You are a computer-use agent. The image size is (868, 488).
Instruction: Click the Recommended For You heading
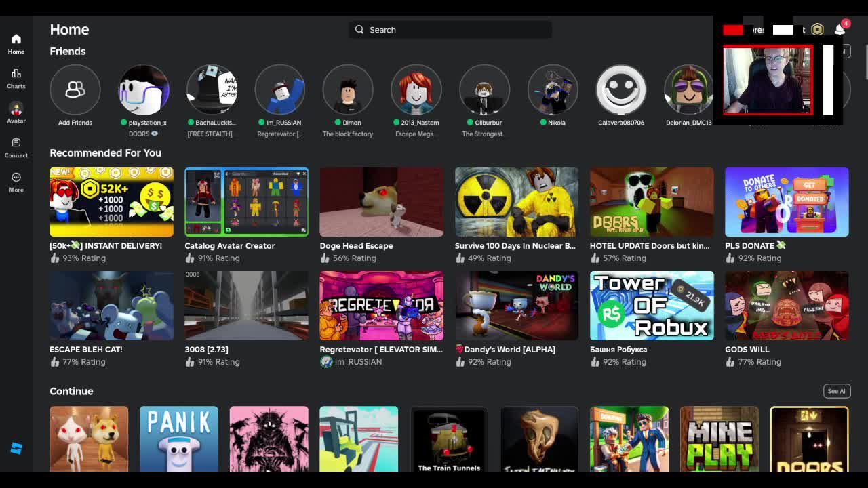(105, 153)
